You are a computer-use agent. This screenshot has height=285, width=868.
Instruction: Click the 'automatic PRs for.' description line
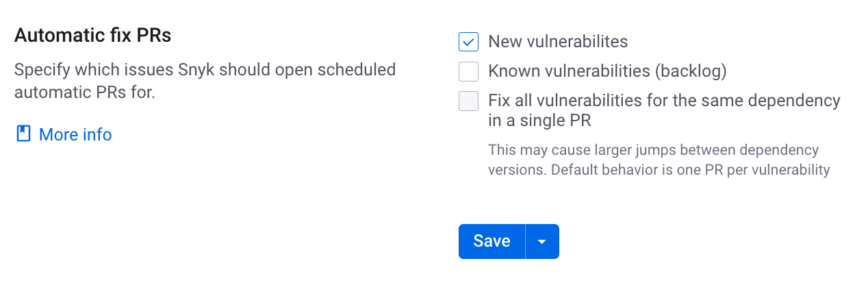tap(85, 91)
